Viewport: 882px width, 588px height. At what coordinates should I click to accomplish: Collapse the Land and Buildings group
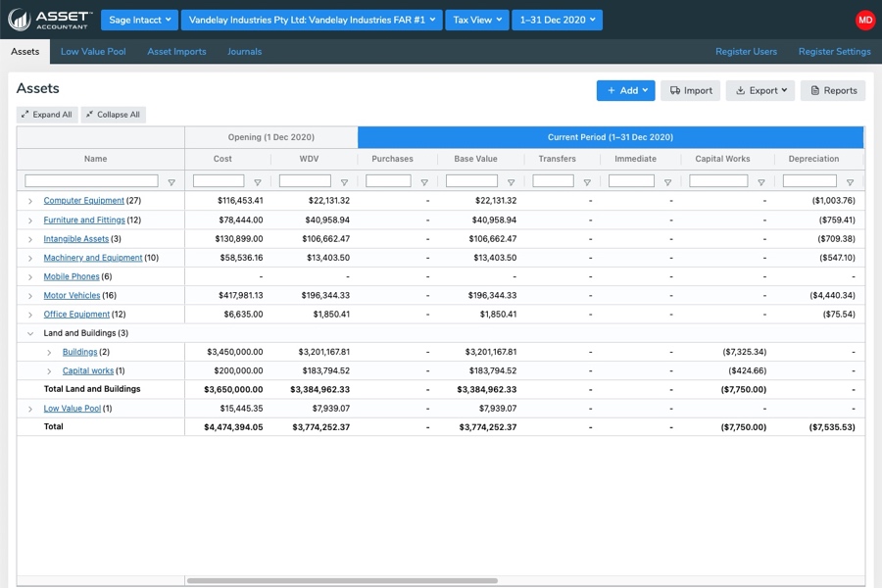point(30,333)
